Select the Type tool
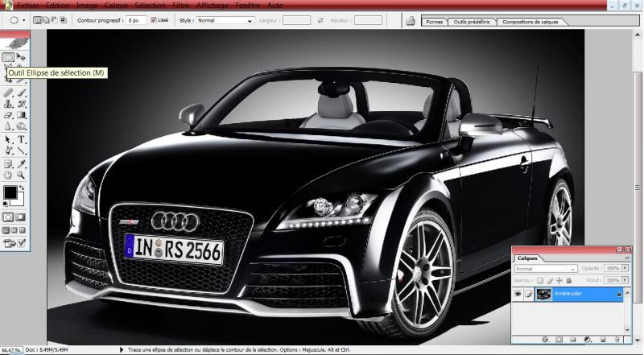 [22, 139]
